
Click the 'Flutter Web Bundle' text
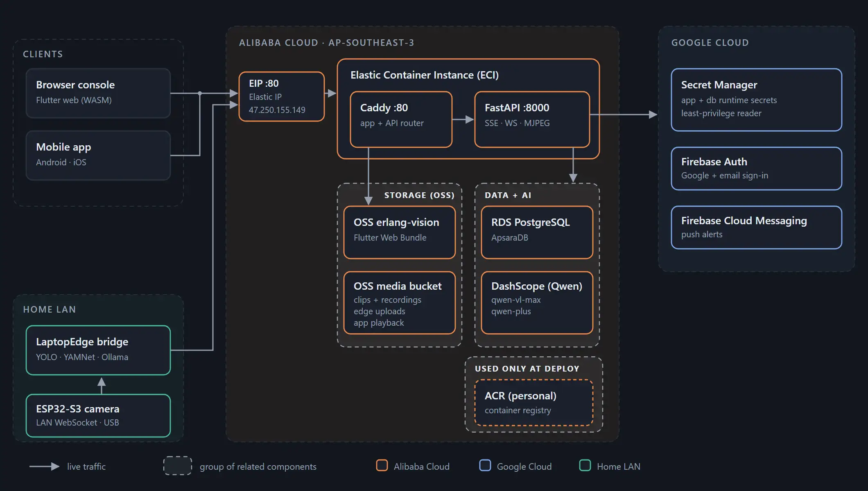pos(390,238)
